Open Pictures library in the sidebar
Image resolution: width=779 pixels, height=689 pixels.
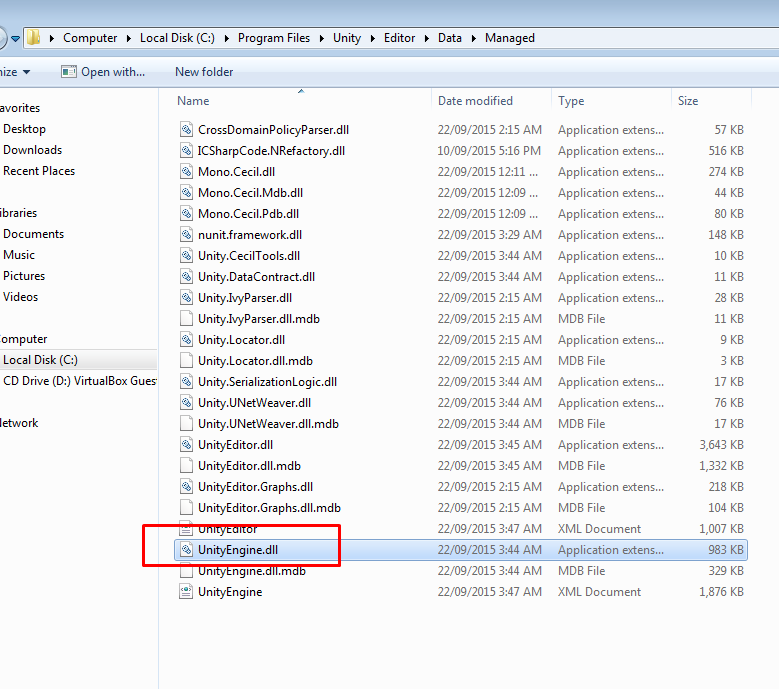24,276
